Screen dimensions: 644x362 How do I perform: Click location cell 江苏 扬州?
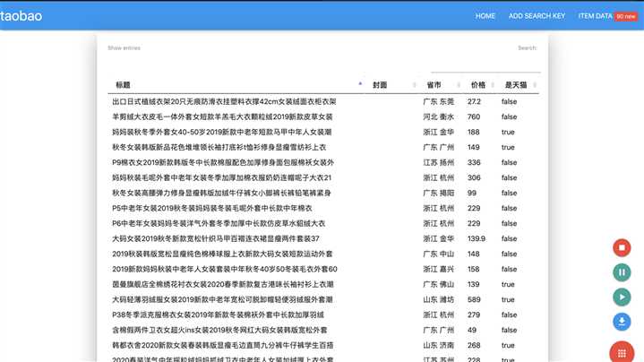(439, 162)
